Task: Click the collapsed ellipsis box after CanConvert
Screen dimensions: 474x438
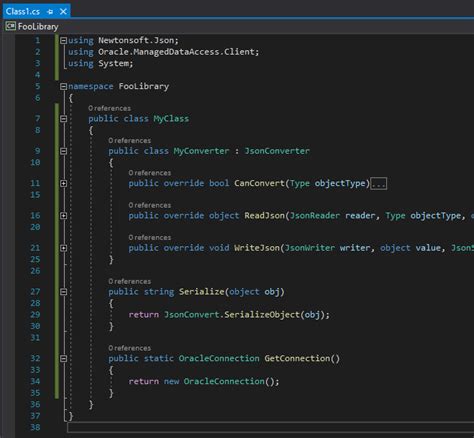Action: point(379,184)
